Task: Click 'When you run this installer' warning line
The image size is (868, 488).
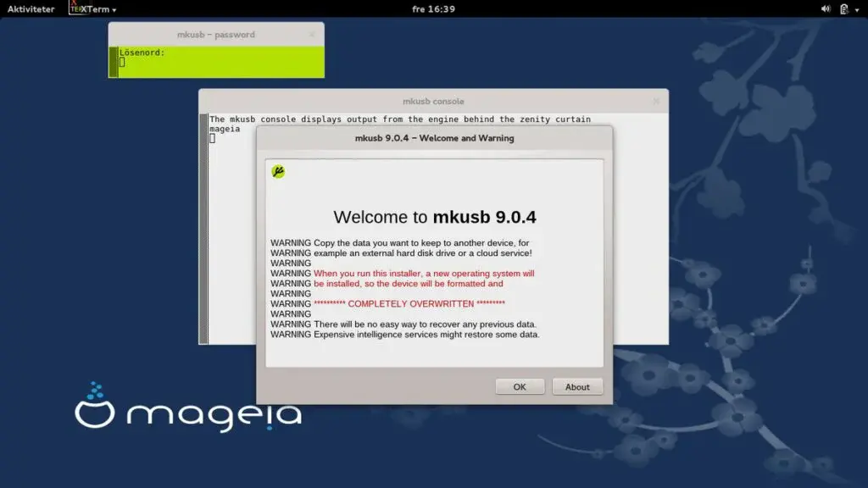Action: pyautogui.click(x=424, y=274)
